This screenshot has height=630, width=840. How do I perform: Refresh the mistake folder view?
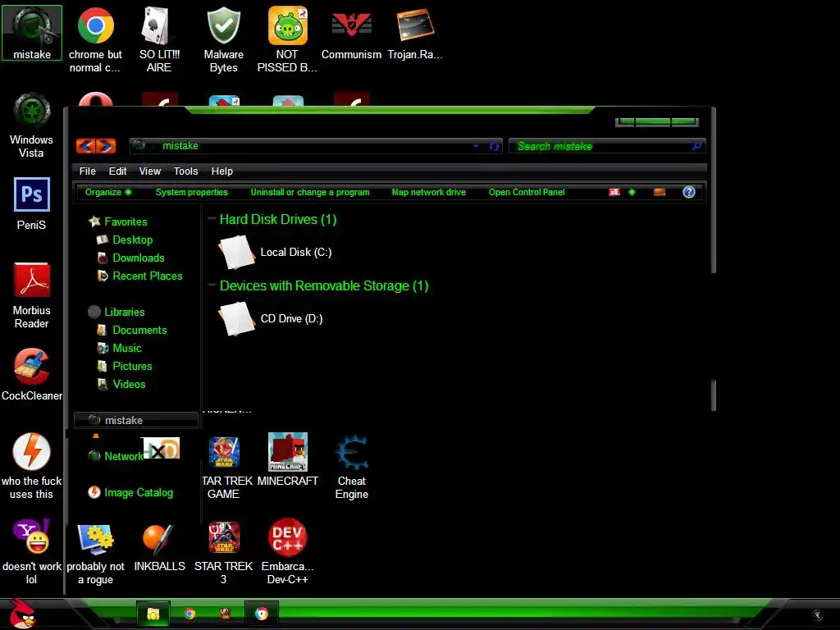(x=494, y=146)
